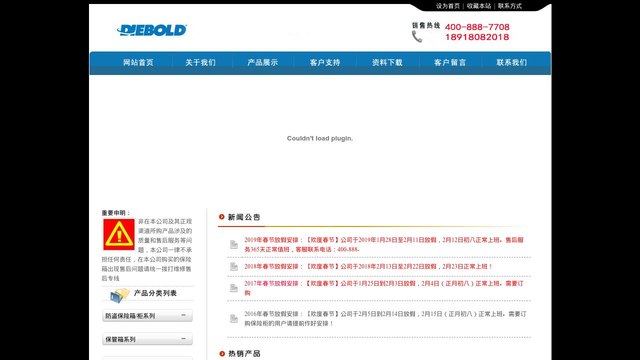The height and width of the screenshot is (360, 640).
Task: Click the 新闻公告 section heading
Action: 244,217
